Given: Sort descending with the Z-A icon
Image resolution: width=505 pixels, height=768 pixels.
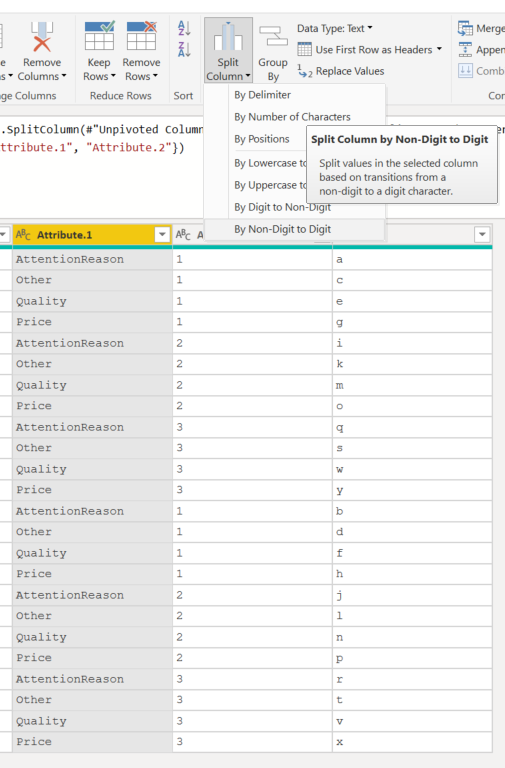Looking at the screenshot, I should 184,49.
